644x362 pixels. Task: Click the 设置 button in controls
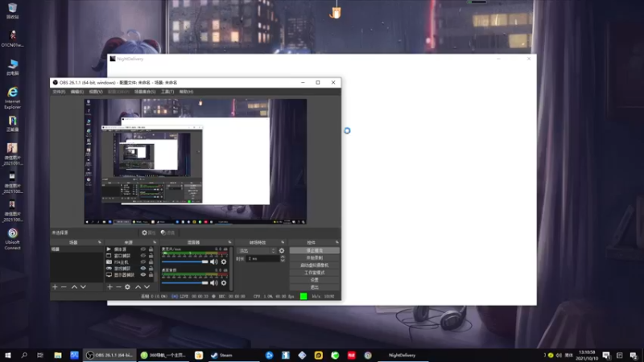pos(315,280)
